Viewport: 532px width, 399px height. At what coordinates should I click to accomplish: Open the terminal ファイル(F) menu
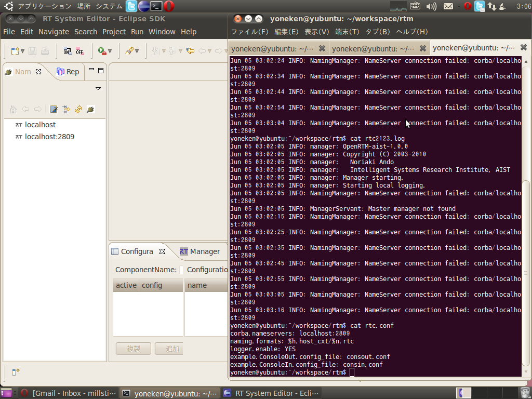(x=250, y=32)
